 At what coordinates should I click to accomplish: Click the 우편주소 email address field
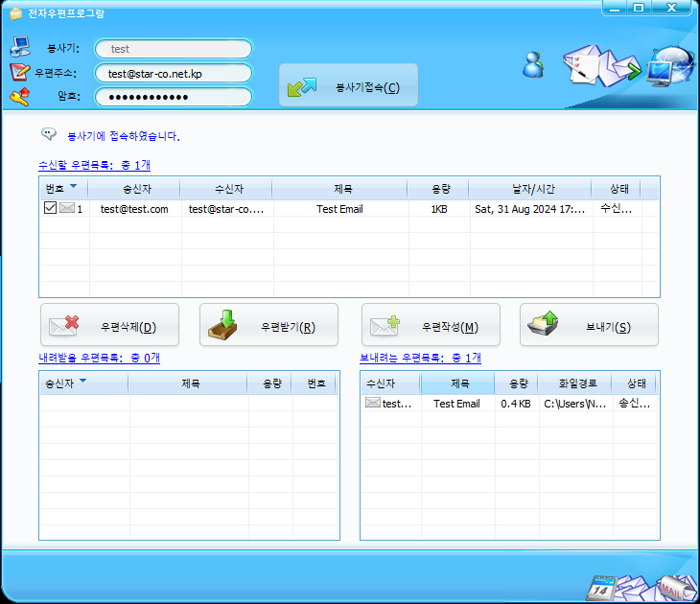(x=173, y=73)
